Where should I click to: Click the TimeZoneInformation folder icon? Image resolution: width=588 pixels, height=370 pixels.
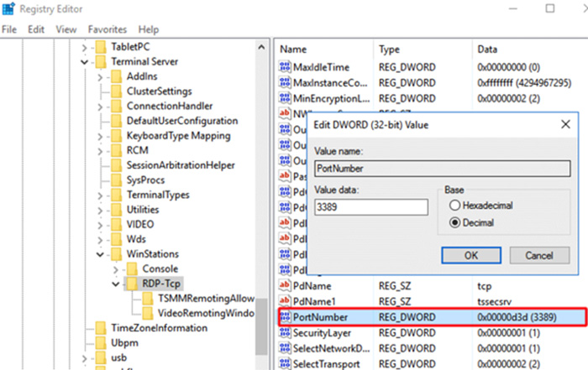point(101,328)
